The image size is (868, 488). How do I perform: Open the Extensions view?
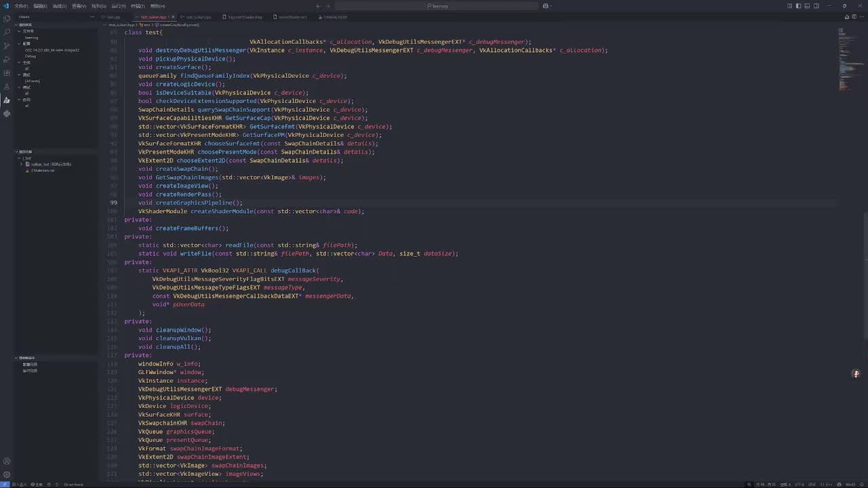click(x=7, y=73)
